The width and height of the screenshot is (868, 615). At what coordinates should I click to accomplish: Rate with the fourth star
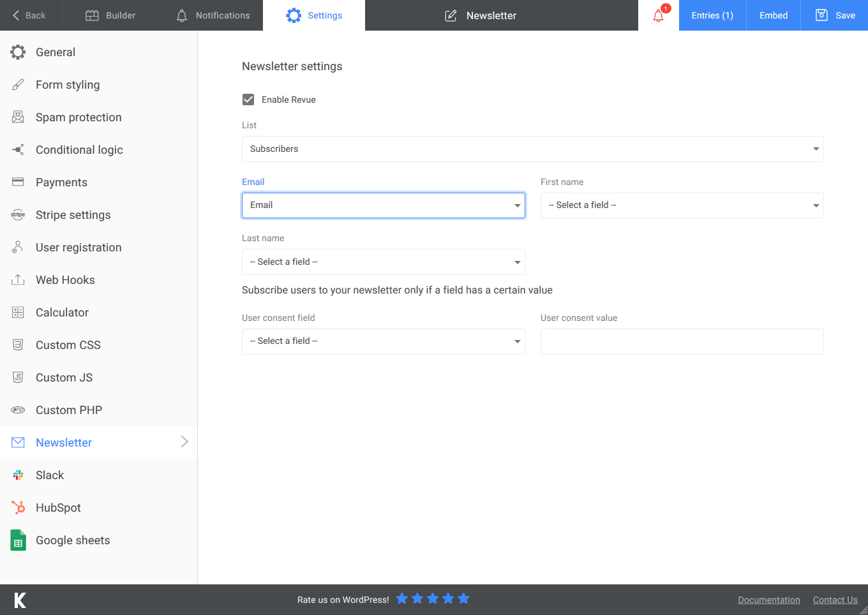[x=448, y=598]
